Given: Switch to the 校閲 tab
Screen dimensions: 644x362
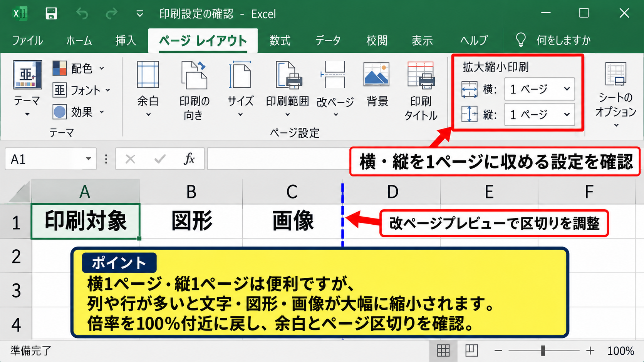Looking at the screenshot, I should pos(377,40).
